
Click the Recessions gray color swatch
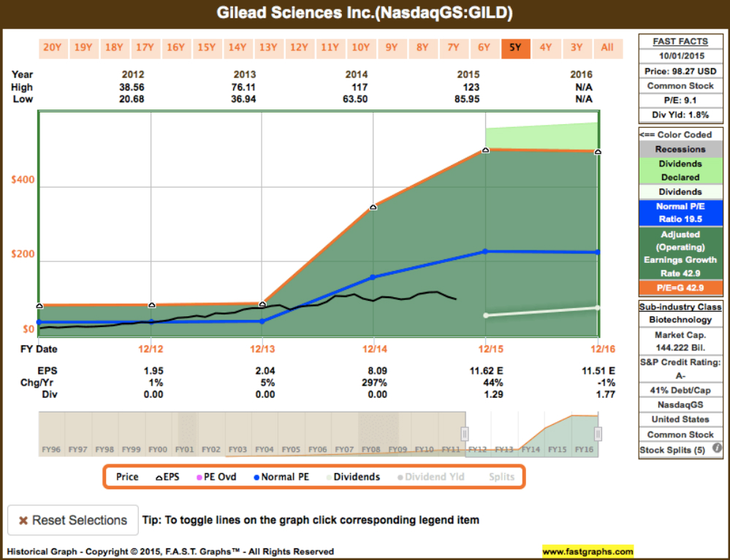(x=680, y=149)
